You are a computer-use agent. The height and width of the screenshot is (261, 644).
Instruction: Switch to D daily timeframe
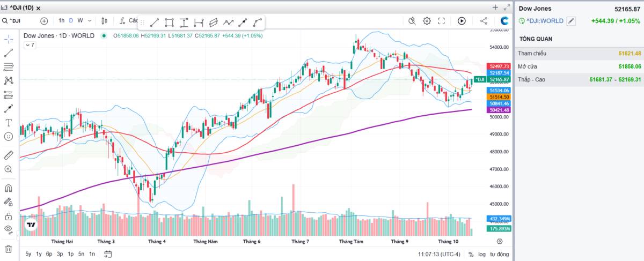(x=71, y=20)
